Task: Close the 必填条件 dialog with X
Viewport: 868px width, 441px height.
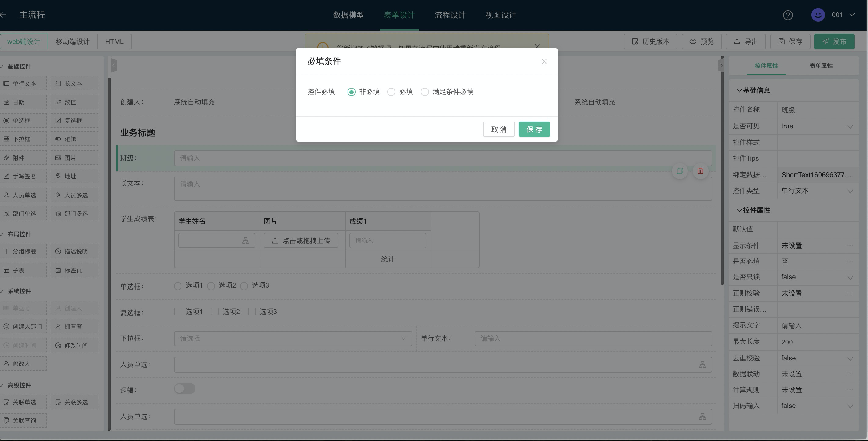Action: click(544, 61)
